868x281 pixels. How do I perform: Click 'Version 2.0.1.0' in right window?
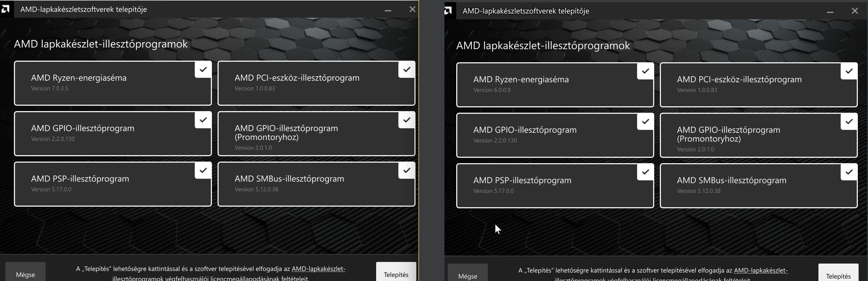tap(695, 150)
